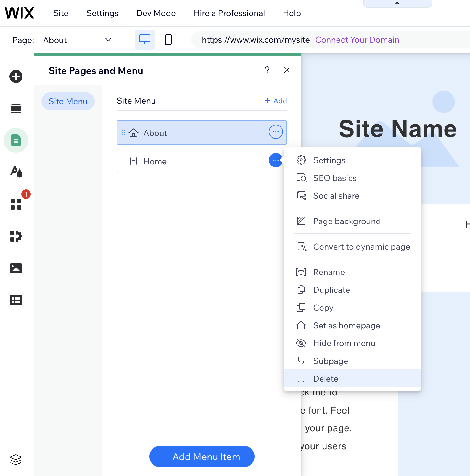This screenshot has height=476, width=470.
Task: Choose Delete from the context menu
Action: tap(326, 379)
